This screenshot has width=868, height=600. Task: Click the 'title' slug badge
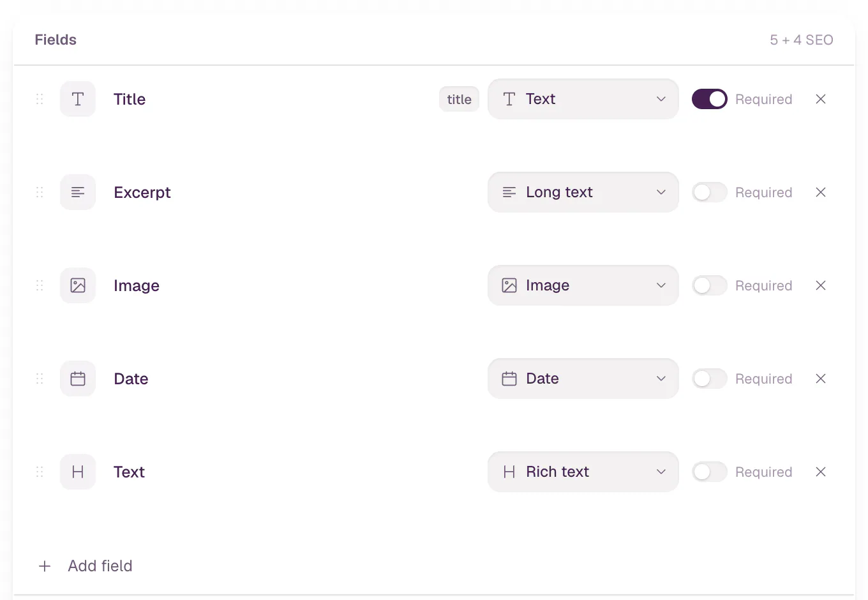459,99
